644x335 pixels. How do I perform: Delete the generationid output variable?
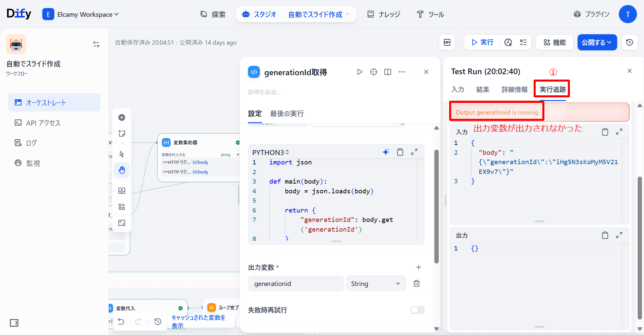[416, 283]
